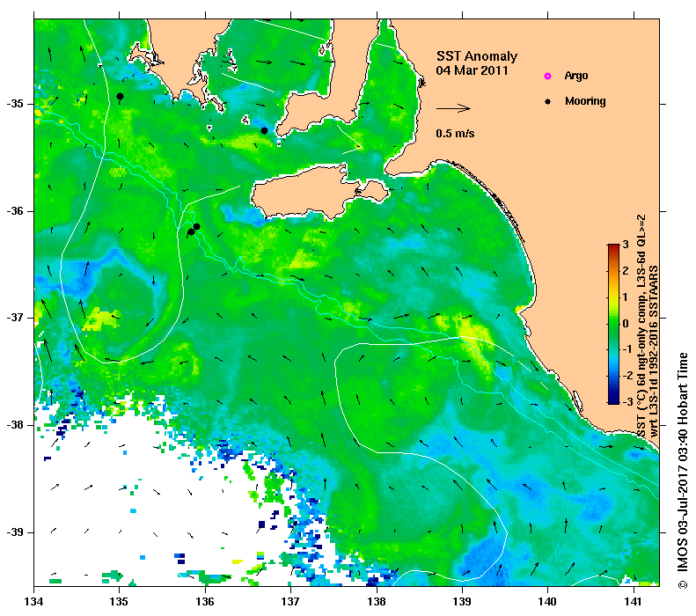
Task: Click the black Mooring legend marker
Action: (548, 101)
